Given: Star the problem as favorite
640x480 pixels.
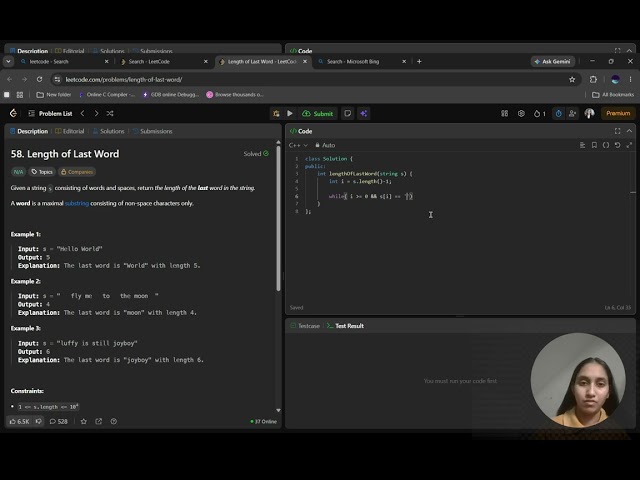Looking at the screenshot, I should coord(84,421).
